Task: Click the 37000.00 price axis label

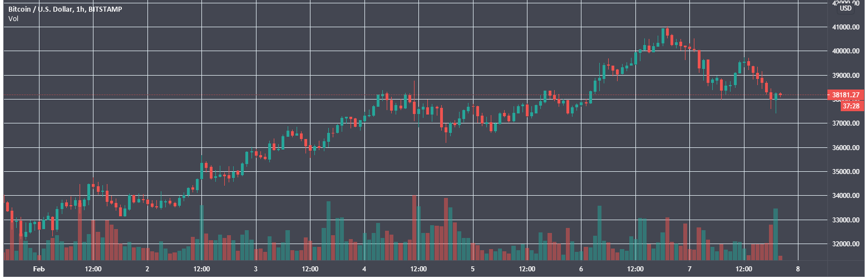Action: point(845,123)
